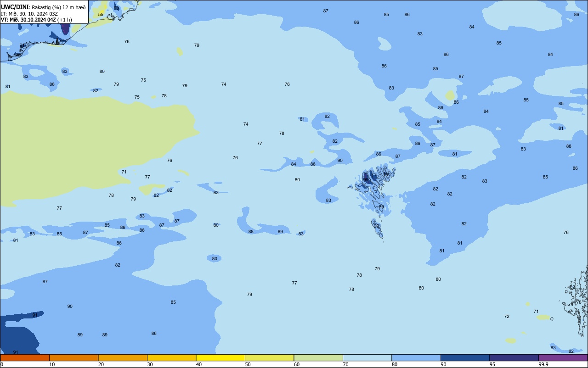Click legend tick label '60'
The width and height of the screenshot is (588, 368).
click(296, 364)
